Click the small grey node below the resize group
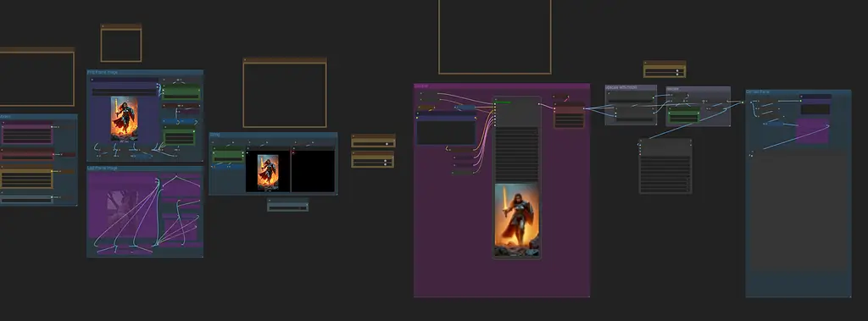Image resolution: width=868 pixels, height=321 pixels. coord(288,205)
